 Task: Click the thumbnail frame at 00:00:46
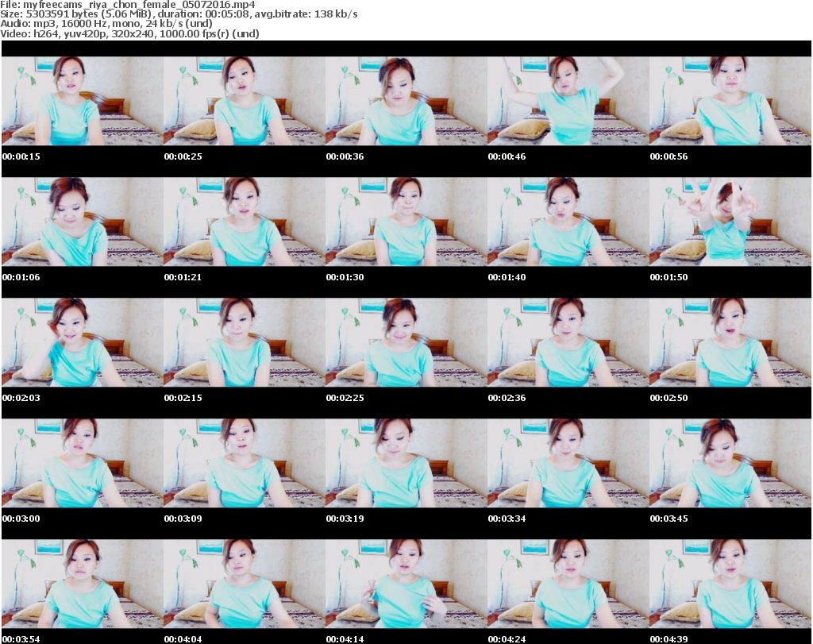(568, 101)
